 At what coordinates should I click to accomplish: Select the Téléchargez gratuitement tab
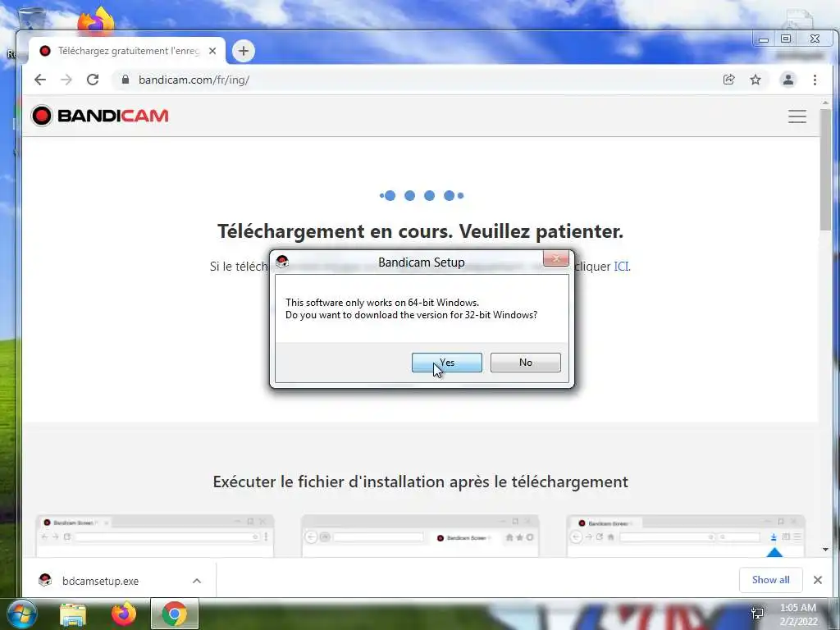[x=127, y=51]
